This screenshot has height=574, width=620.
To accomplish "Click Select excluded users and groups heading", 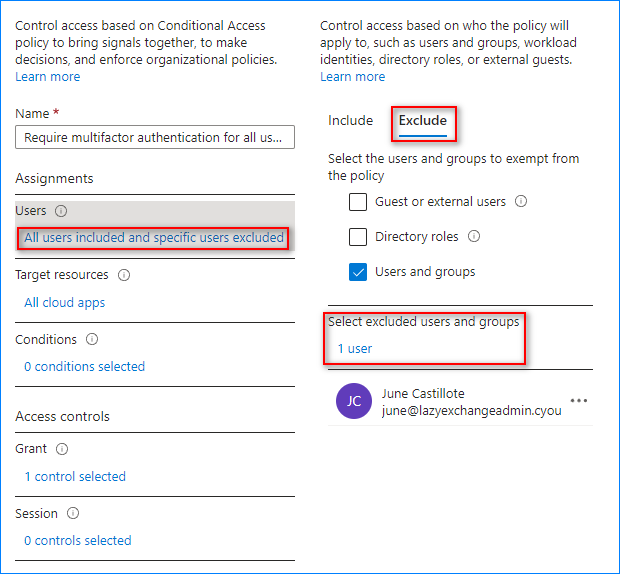I will (x=423, y=322).
